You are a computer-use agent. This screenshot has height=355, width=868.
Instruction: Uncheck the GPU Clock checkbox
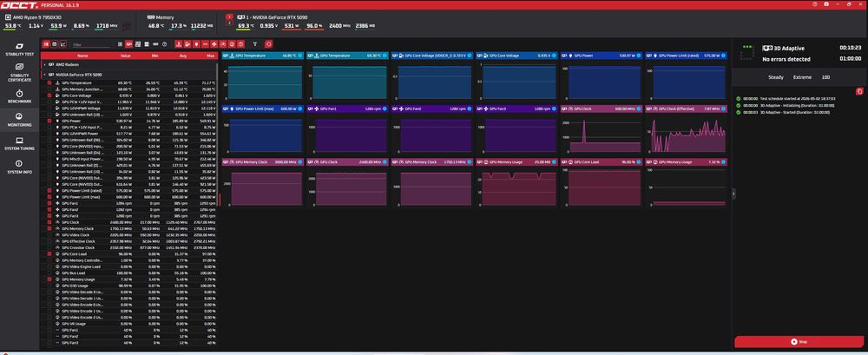[49, 222]
